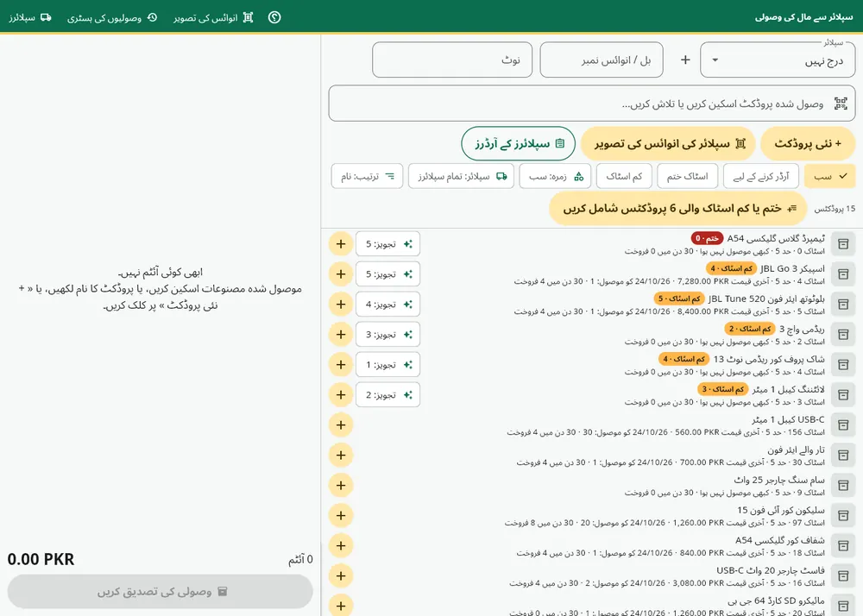Click تجویز: 2 for لائٹننگ کیبل
Screen dimensions: 863x616
[x=388, y=395]
